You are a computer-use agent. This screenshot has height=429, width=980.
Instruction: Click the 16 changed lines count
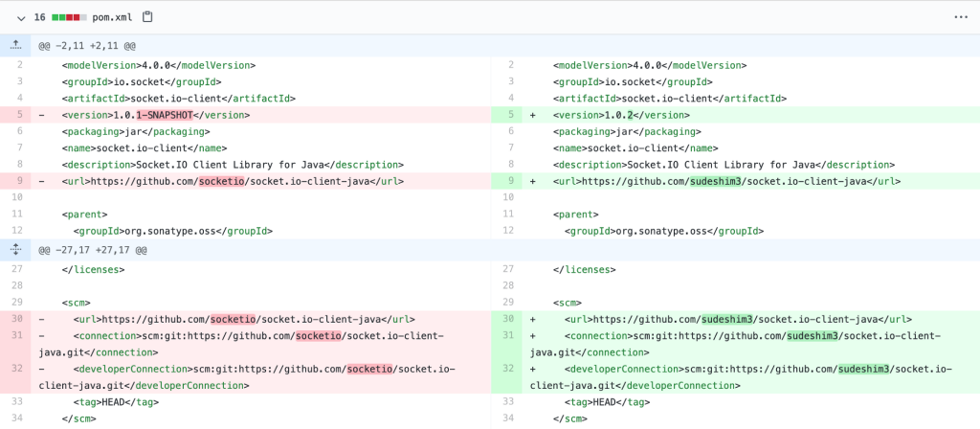coord(39,17)
